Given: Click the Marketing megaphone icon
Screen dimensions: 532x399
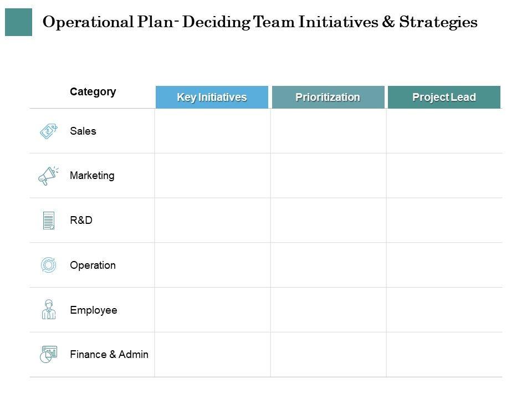Looking at the screenshot, I should [48, 176].
